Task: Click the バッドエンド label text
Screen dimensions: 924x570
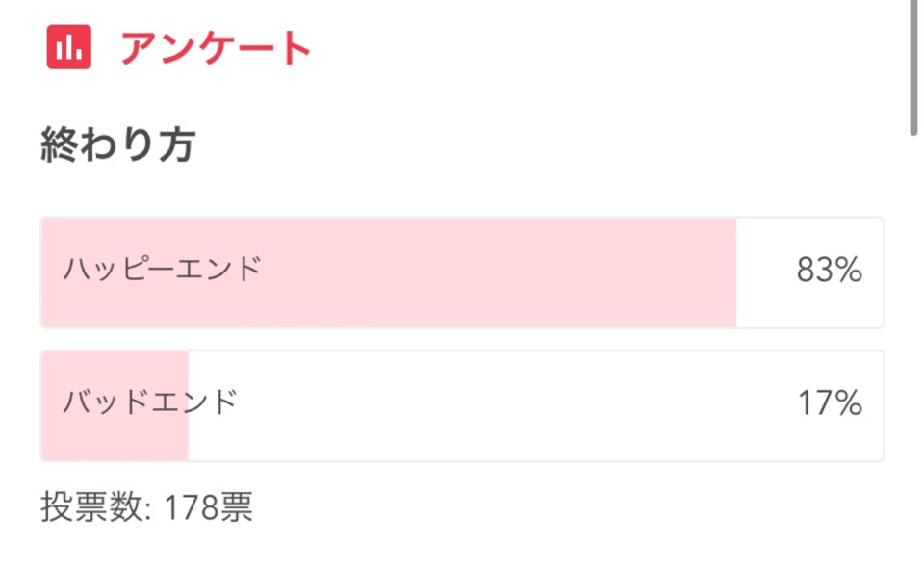Action: pos(150,402)
